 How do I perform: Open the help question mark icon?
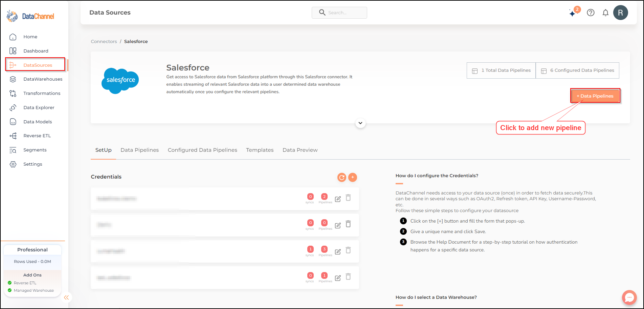click(591, 13)
